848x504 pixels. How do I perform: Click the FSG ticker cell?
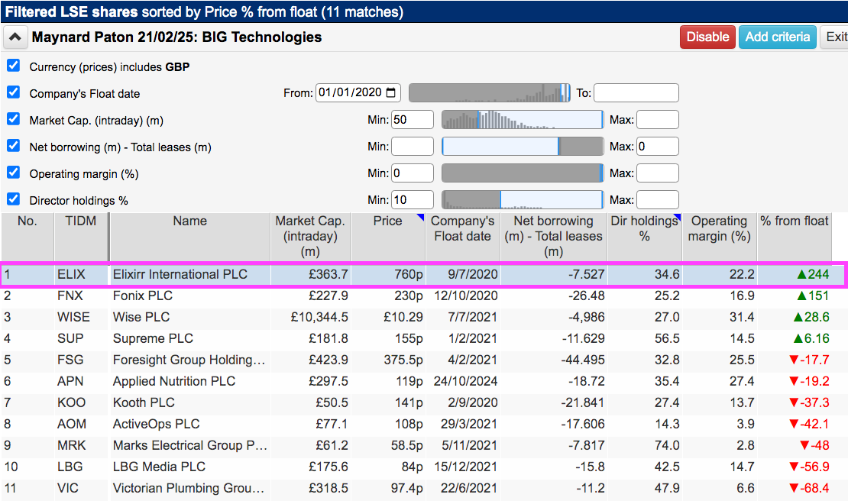[70, 360]
